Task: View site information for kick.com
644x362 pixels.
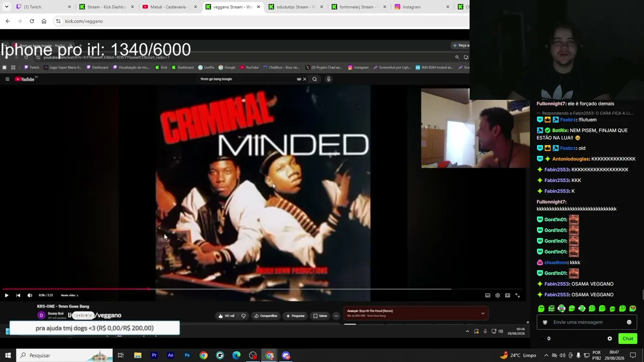Action: (58, 21)
